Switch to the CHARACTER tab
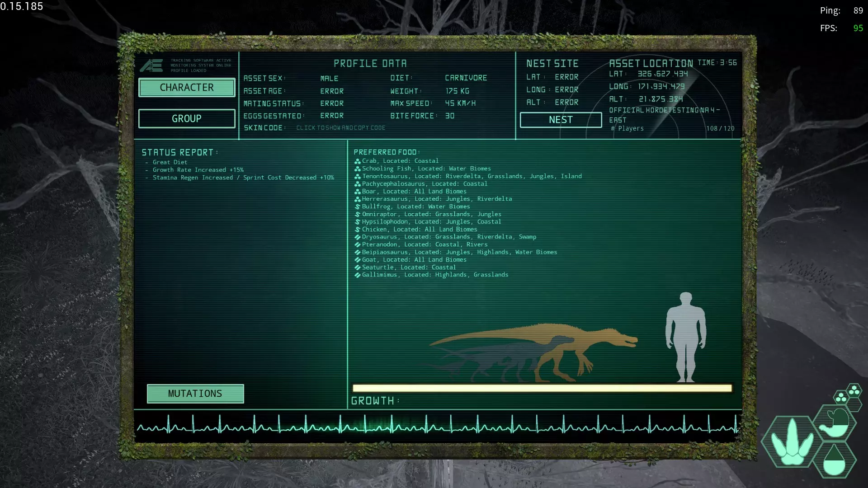 187,88
